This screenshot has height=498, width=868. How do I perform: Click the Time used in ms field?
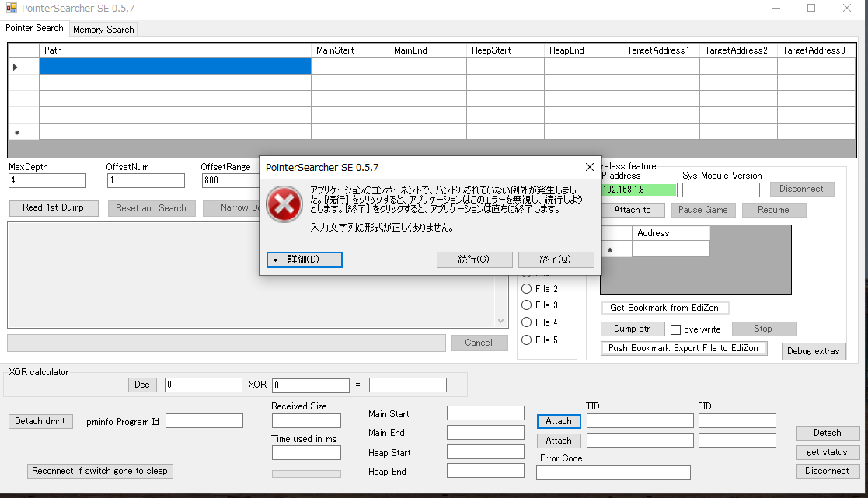(x=306, y=453)
